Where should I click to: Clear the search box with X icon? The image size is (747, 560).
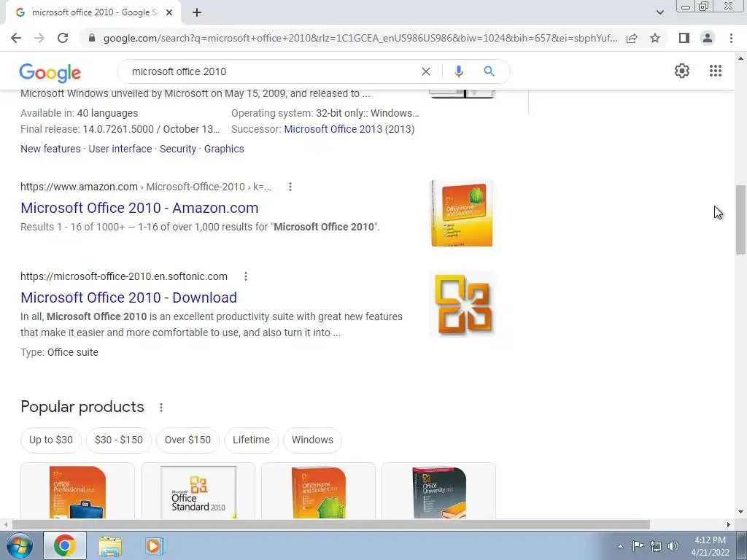pyautogui.click(x=426, y=71)
